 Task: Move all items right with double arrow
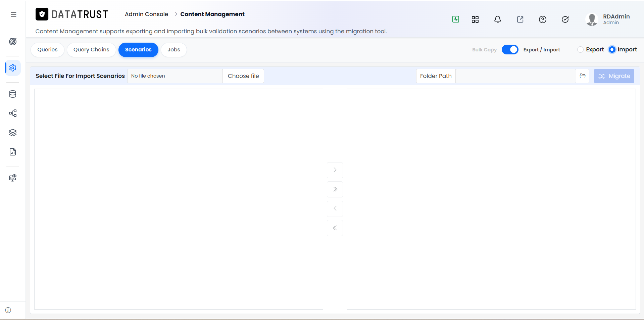coord(335,189)
